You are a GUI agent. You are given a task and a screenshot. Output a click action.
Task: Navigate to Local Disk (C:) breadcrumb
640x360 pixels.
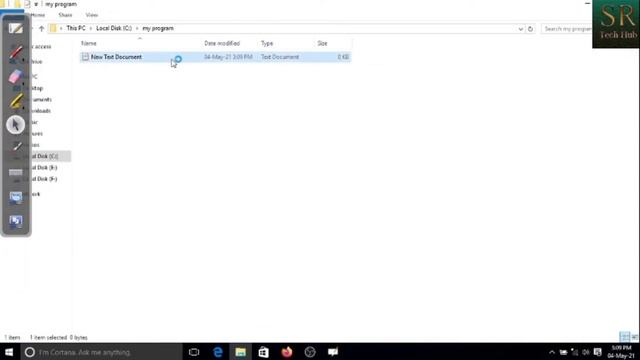pyautogui.click(x=114, y=29)
